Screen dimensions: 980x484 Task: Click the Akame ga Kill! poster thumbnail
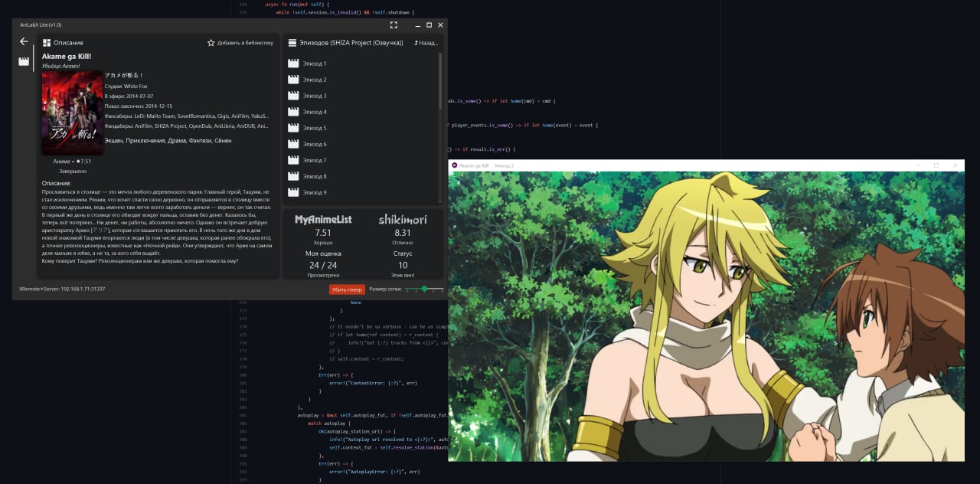(72, 113)
